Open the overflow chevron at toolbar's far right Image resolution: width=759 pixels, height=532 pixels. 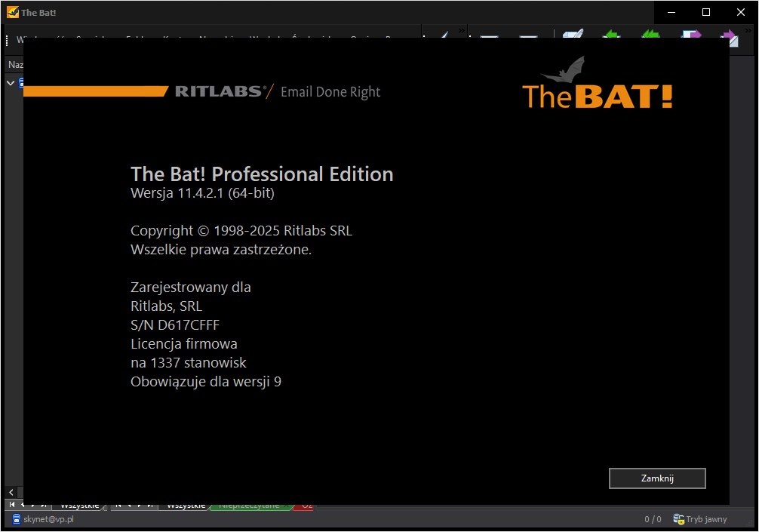click(x=748, y=30)
